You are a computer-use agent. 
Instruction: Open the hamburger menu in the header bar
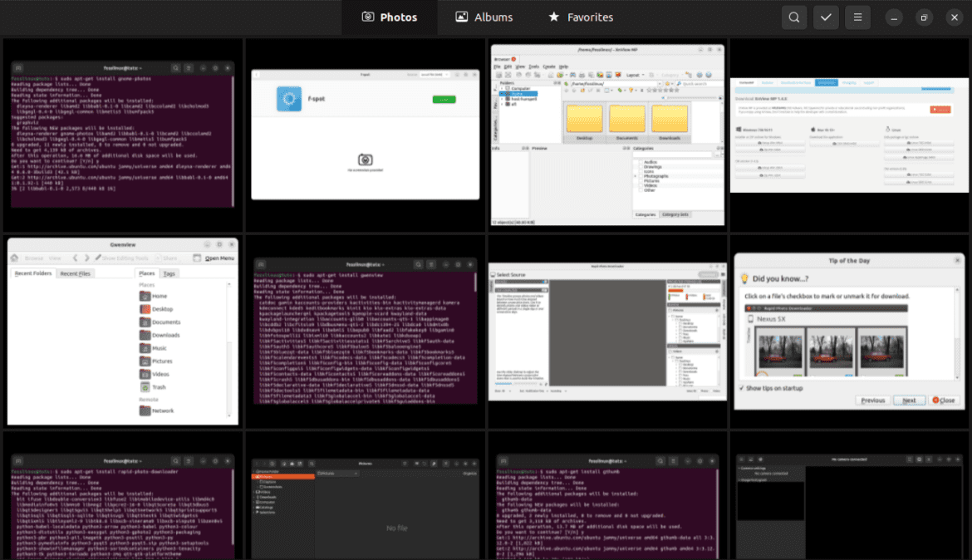click(857, 17)
